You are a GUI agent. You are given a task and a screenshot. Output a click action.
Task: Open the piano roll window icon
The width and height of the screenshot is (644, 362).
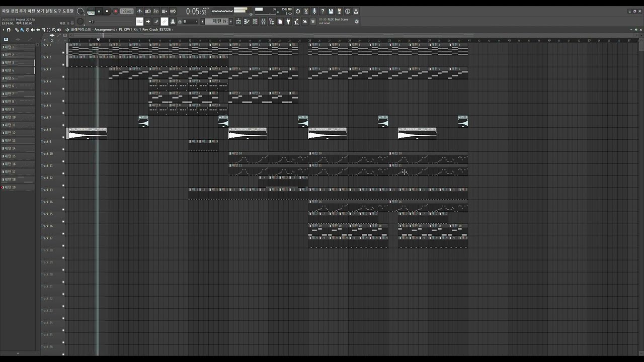coord(247,22)
